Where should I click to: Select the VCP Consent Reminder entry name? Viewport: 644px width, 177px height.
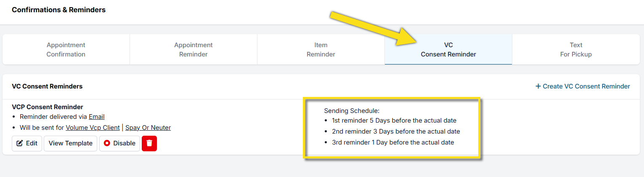(x=48, y=107)
